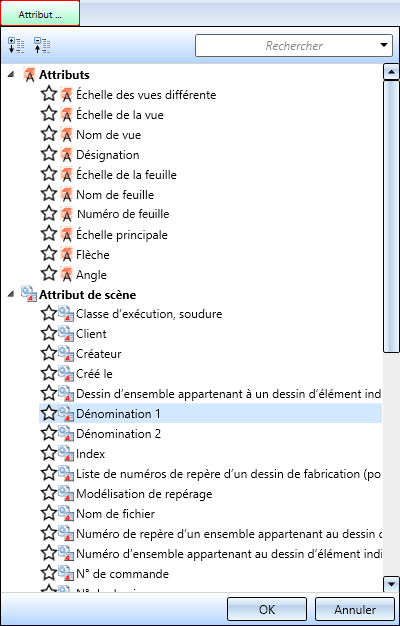This screenshot has width=400, height=626.
Task: Collapse the Attribut de scène group
Action: (11, 294)
